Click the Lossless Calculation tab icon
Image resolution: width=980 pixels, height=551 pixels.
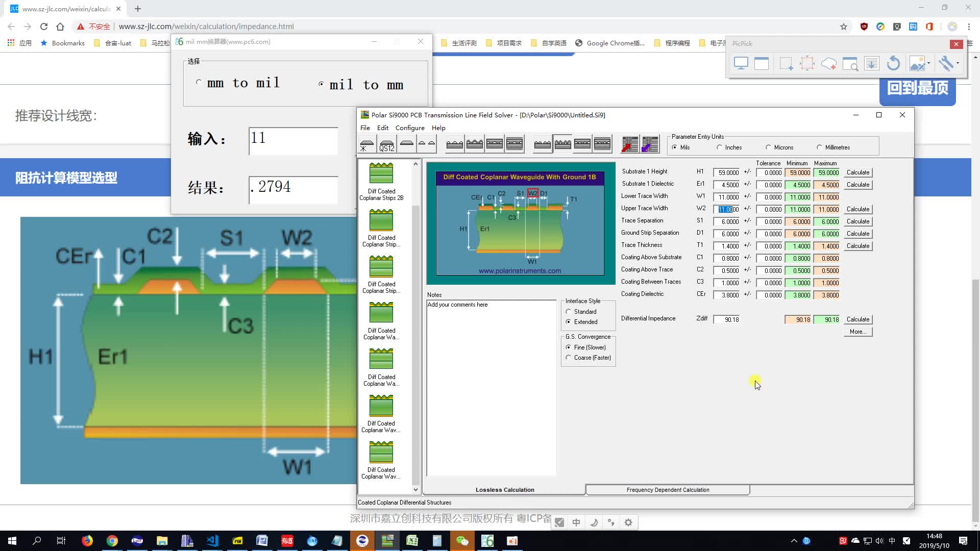click(x=505, y=489)
